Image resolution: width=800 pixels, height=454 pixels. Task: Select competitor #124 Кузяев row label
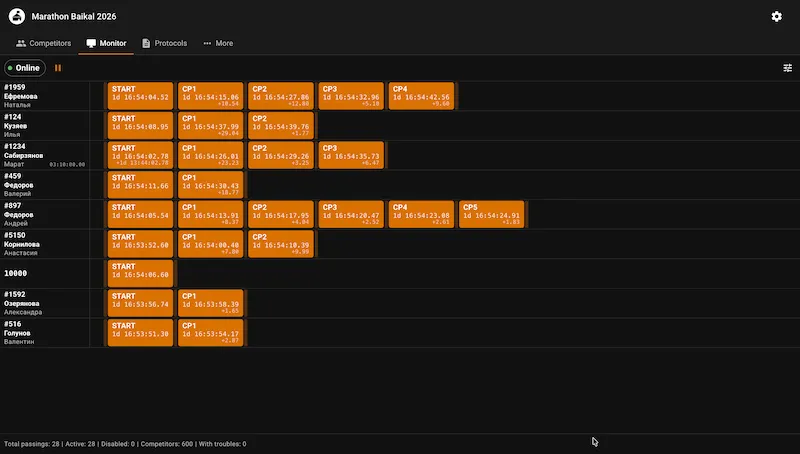pyautogui.click(x=45, y=125)
